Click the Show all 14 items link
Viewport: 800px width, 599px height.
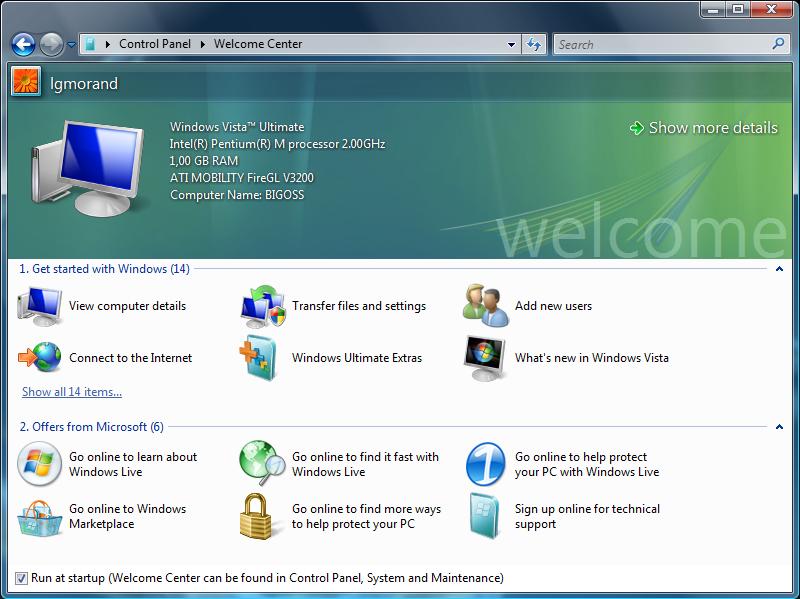(72, 392)
